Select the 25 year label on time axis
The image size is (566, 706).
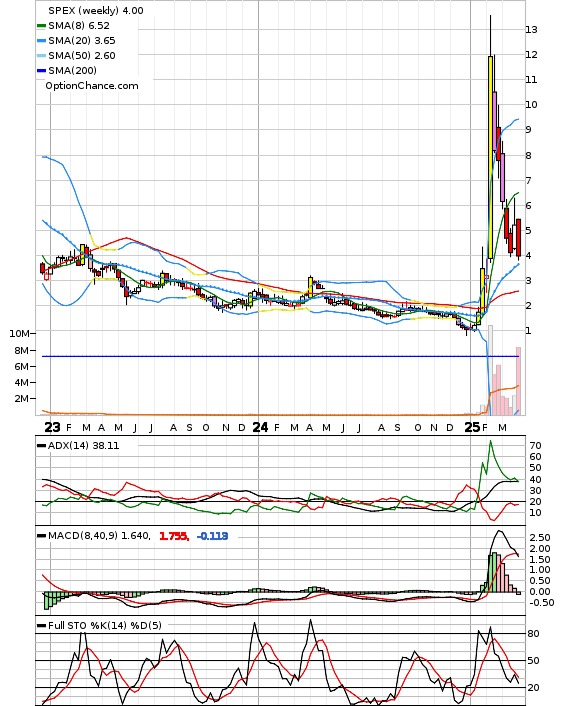[472, 427]
